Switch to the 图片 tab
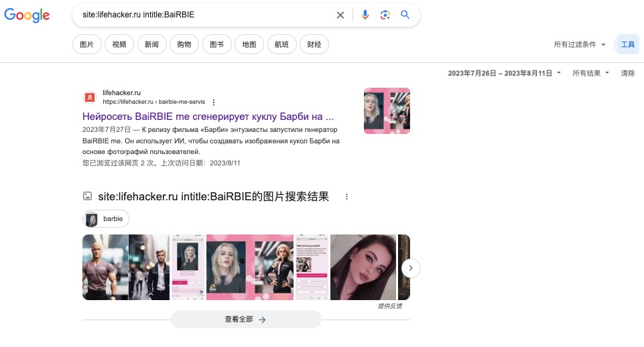 tap(86, 44)
